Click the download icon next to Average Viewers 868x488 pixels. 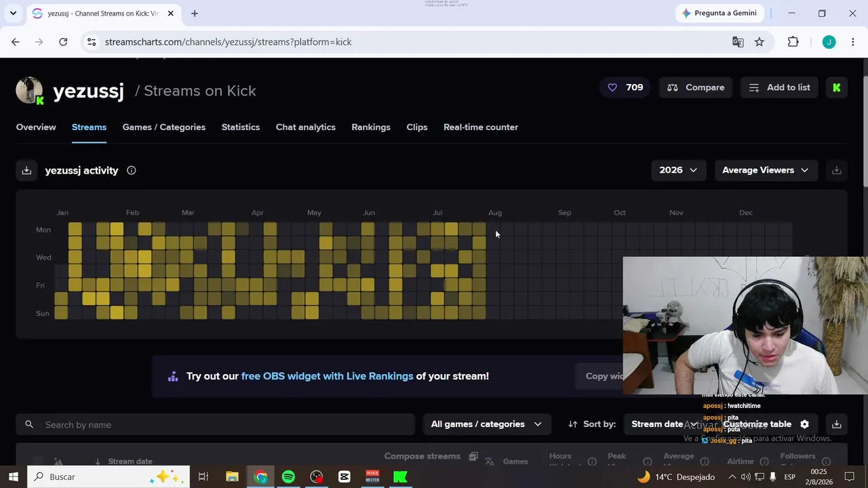(837, 171)
